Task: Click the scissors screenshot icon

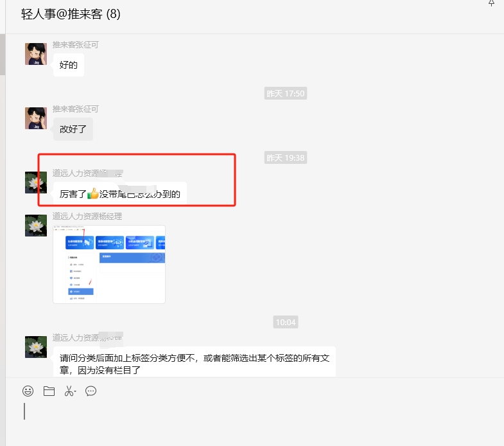Action: point(69,391)
